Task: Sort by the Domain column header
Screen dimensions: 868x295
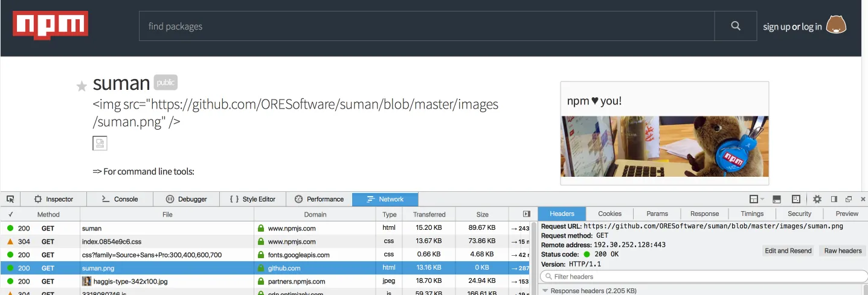Action: coord(315,214)
